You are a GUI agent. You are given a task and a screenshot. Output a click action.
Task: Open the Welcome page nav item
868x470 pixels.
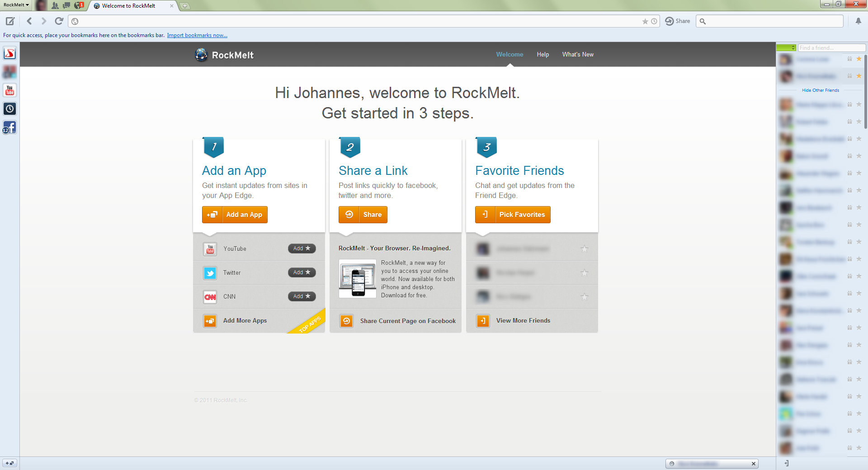(509, 54)
